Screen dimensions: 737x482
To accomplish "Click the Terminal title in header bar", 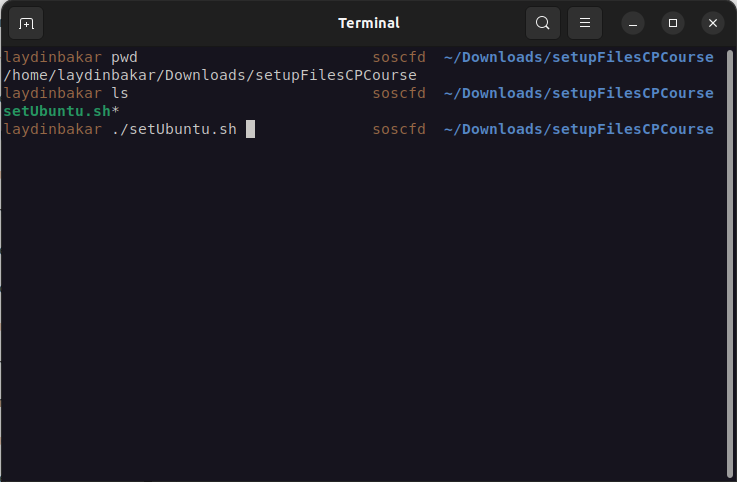I will pyautogui.click(x=368, y=23).
